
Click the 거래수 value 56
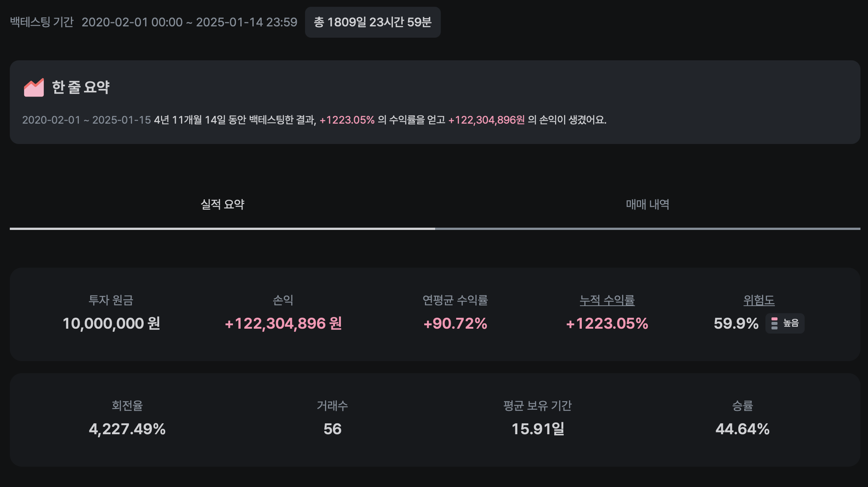pyautogui.click(x=332, y=429)
